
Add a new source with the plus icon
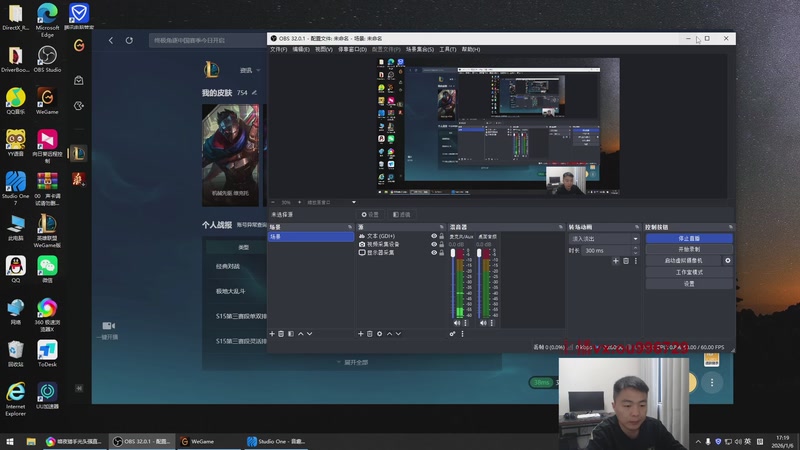361,334
